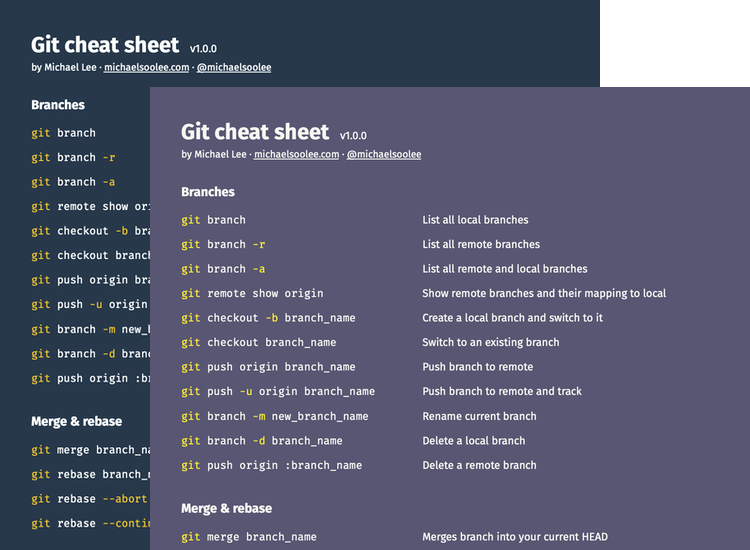Click 'git checkout -b branch_name' command

click(268, 318)
